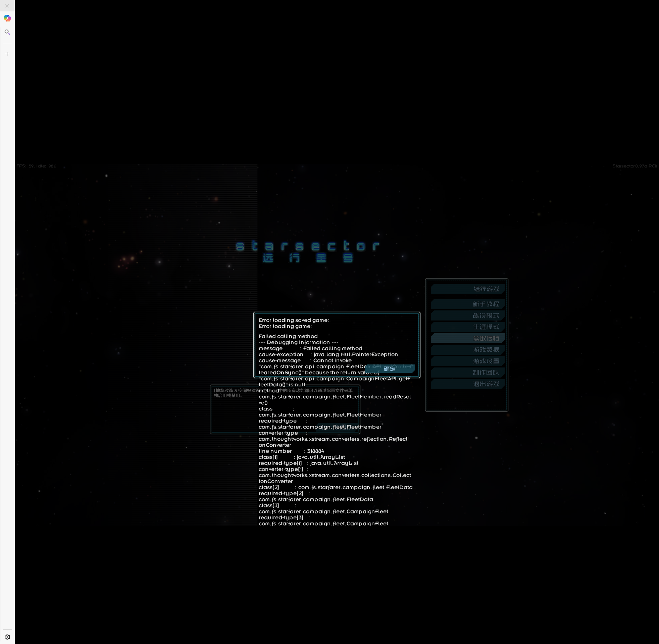Click the plus icon in sidebar
659x644 pixels.
[7, 54]
